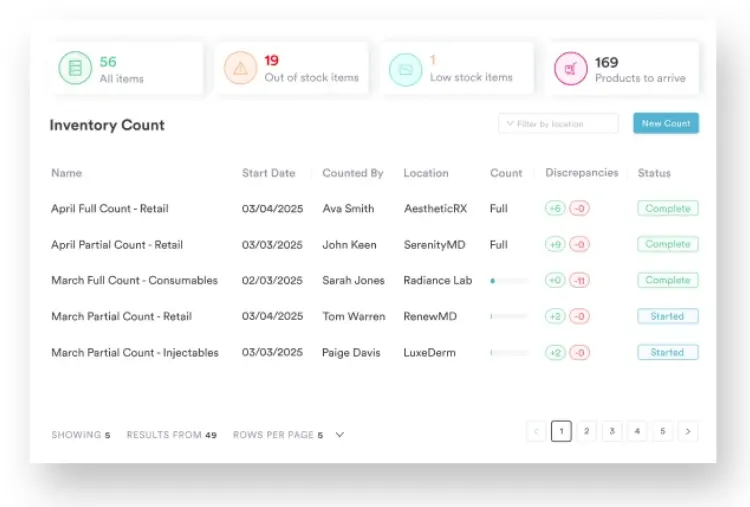Click counter Tom Warren
Image resolution: width=750 pixels, height=507 pixels.
coord(353,316)
